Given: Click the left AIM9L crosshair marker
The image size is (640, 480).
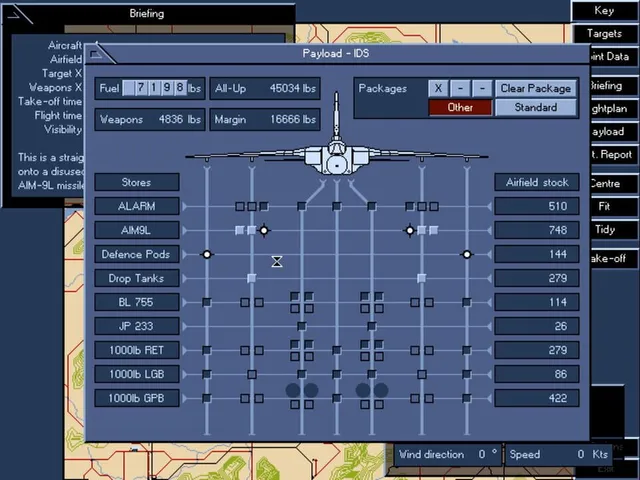Looking at the screenshot, I should (264, 231).
